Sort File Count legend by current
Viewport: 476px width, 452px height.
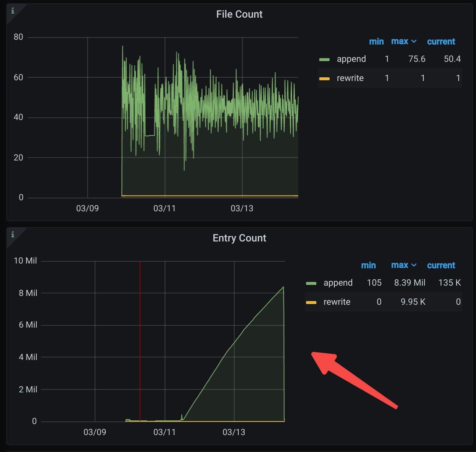[x=441, y=42]
